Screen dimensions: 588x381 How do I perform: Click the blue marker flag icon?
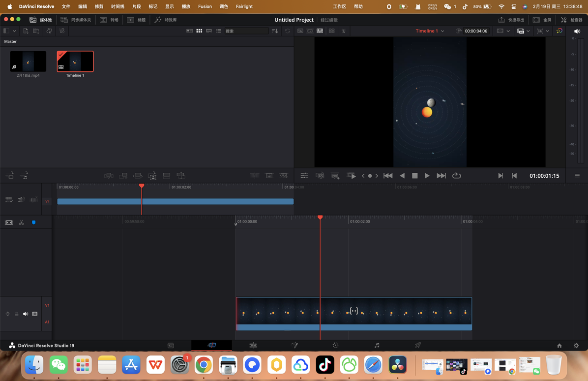33,223
